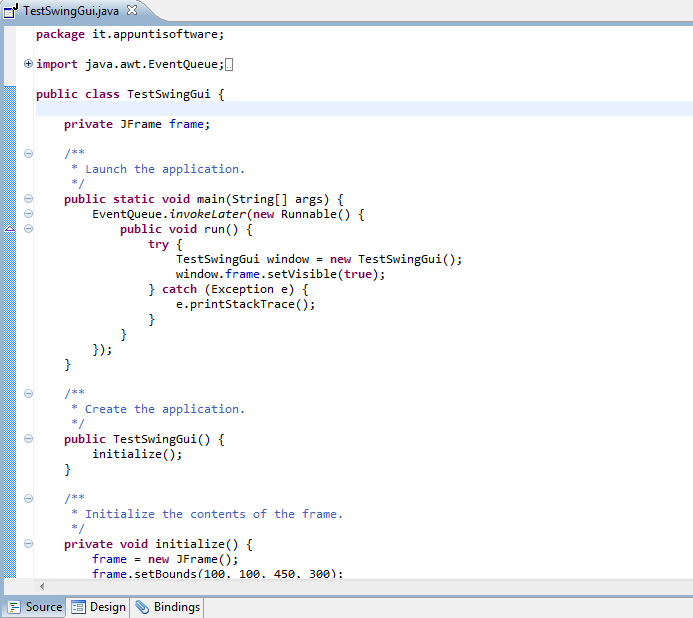Viewport: 693px width, 618px height.
Task: Place cursor on the highlighted empty line
Action: click(x=364, y=108)
